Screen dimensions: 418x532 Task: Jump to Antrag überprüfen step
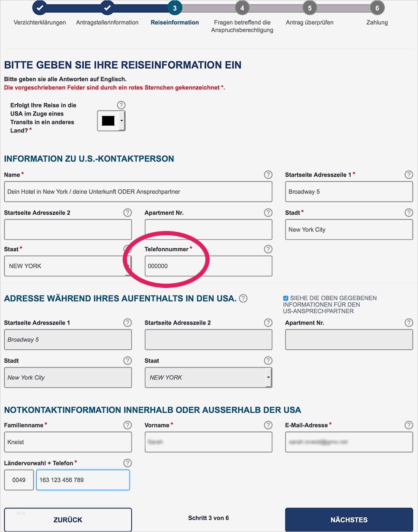310,8
